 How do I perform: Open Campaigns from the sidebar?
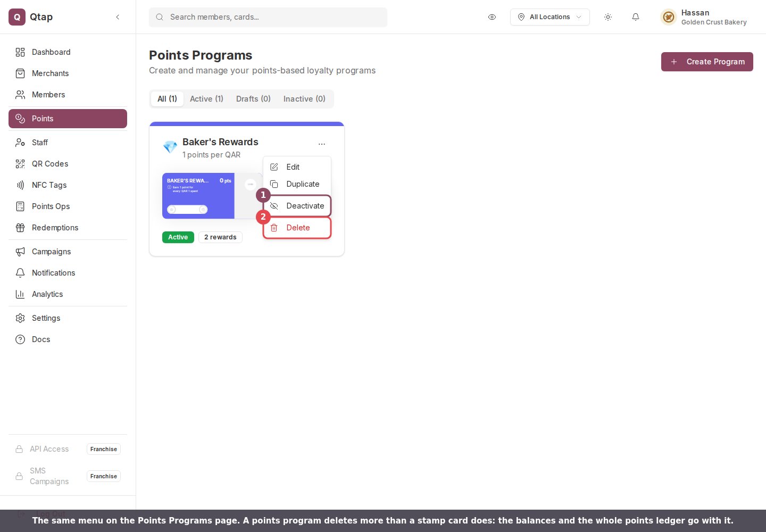pyautogui.click(x=68, y=252)
